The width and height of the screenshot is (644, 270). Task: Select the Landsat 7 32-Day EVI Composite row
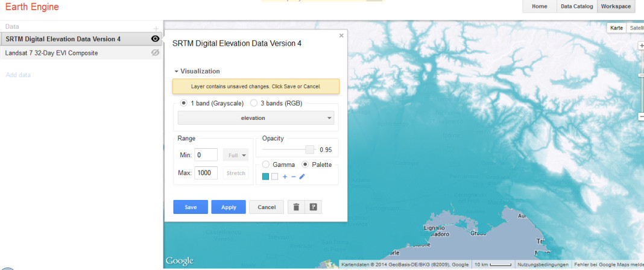81,53
